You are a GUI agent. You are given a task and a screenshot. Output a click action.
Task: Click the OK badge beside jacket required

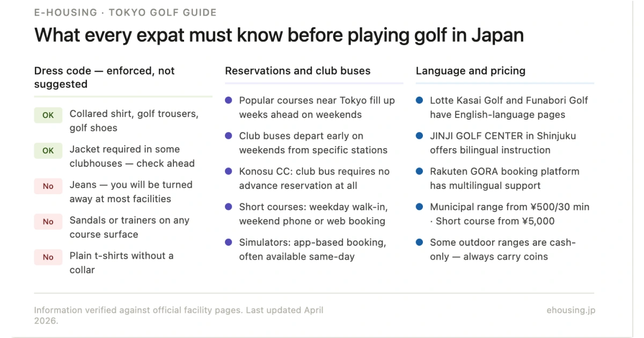point(48,151)
